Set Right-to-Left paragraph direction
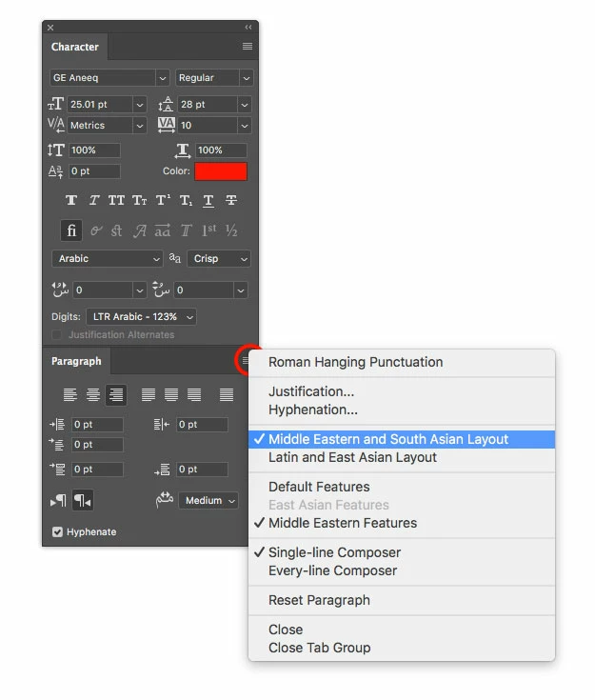595x700 pixels. point(83,500)
